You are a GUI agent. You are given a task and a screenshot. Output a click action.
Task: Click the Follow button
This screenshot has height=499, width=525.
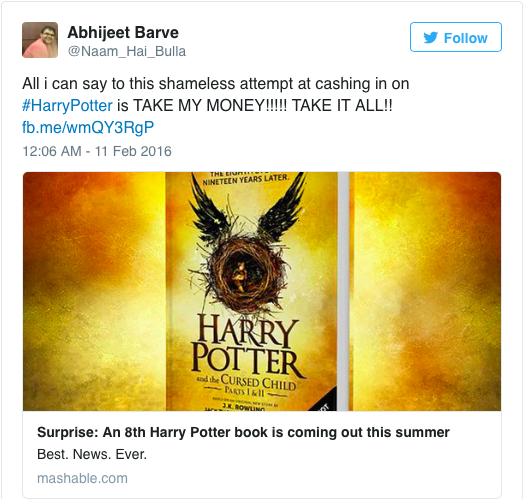pyautogui.click(x=456, y=37)
